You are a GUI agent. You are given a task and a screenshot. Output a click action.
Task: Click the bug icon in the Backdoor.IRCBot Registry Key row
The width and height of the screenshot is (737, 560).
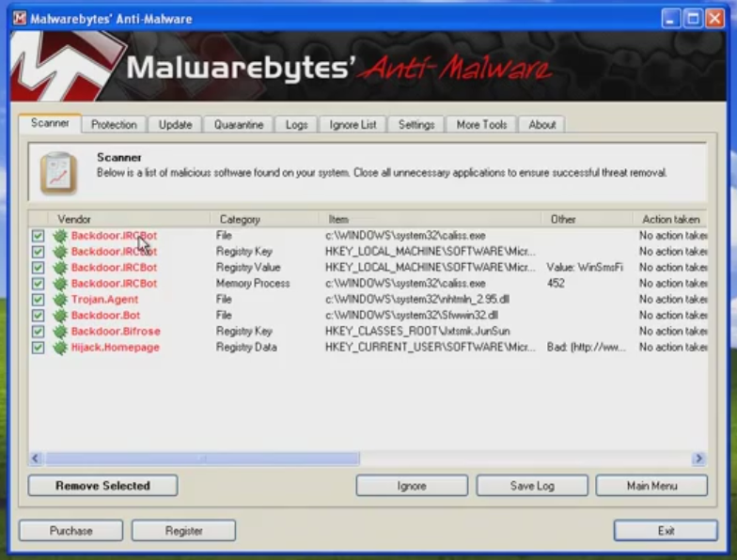pos(60,252)
